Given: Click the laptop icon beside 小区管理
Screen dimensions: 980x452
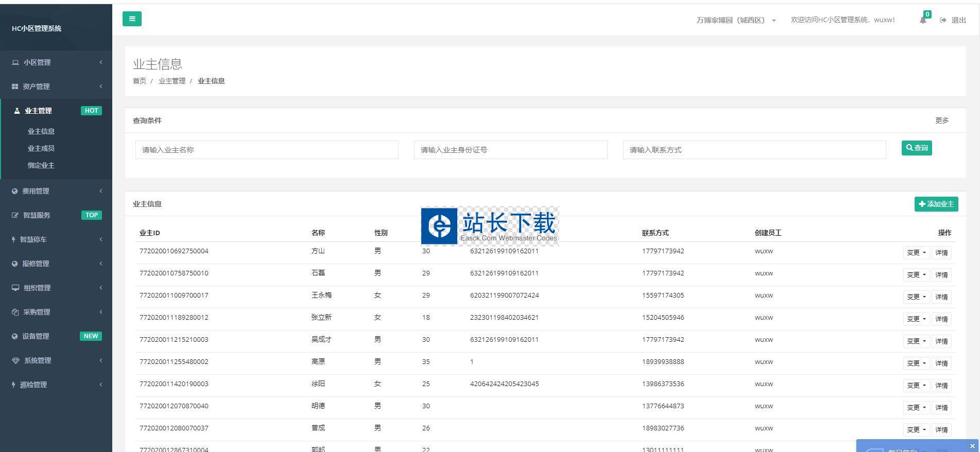Looking at the screenshot, I should (x=15, y=62).
